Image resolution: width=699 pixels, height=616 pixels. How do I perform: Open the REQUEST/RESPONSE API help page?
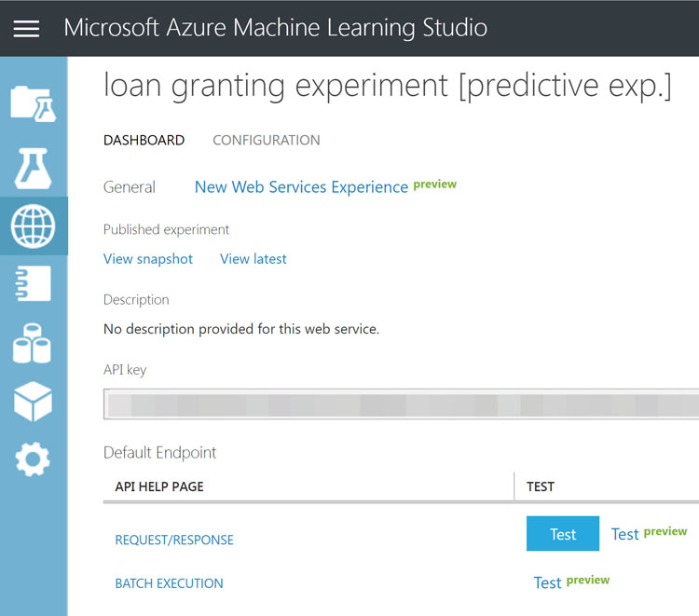point(174,540)
